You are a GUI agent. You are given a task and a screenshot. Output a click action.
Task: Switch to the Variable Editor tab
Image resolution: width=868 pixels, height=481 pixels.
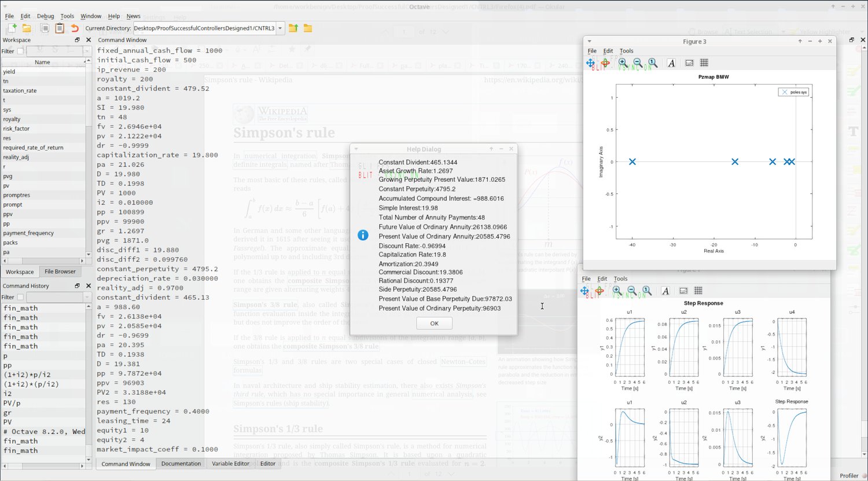click(x=230, y=464)
